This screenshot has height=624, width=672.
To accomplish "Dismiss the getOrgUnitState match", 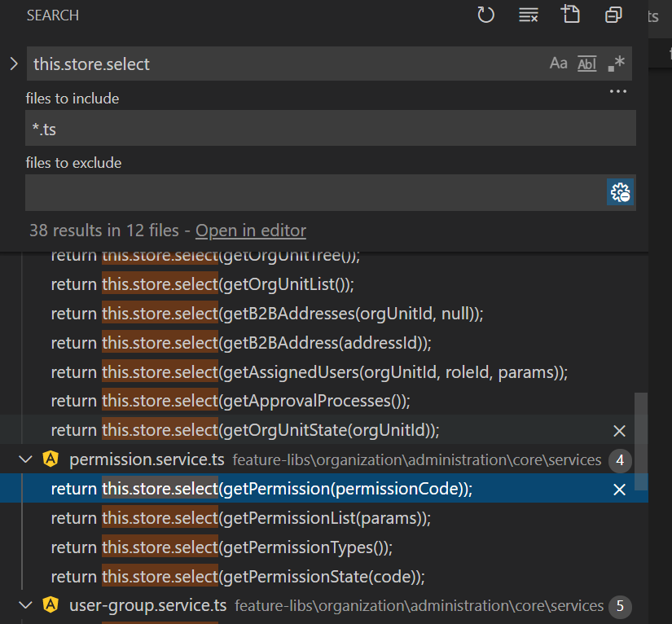I will 619,430.
